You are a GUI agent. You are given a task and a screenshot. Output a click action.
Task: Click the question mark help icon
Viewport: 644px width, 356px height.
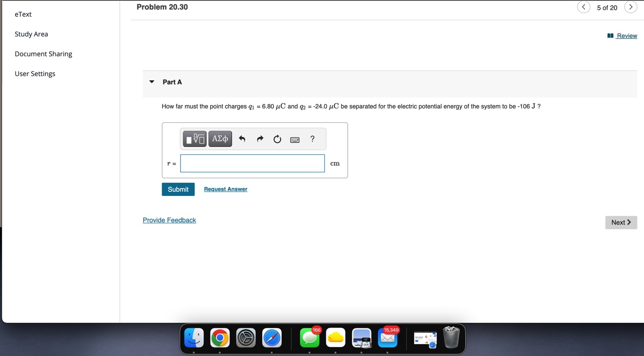click(312, 139)
